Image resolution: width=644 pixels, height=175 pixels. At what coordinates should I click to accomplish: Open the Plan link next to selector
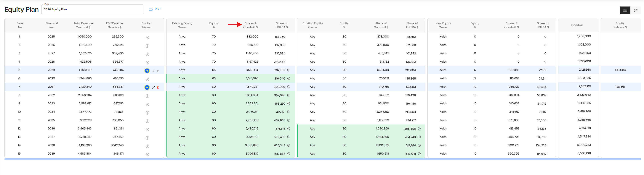pyautogui.click(x=155, y=9)
